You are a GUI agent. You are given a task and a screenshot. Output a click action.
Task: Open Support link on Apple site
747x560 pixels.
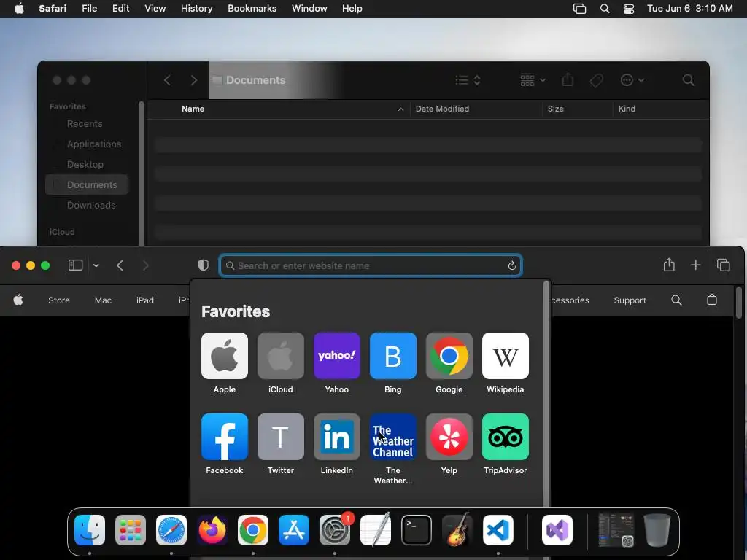click(x=630, y=300)
